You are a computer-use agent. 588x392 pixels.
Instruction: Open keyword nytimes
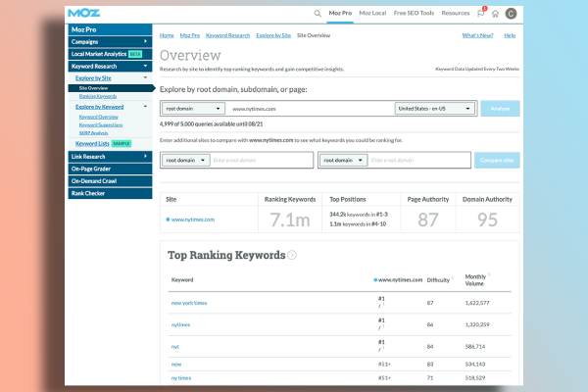tap(180, 324)
